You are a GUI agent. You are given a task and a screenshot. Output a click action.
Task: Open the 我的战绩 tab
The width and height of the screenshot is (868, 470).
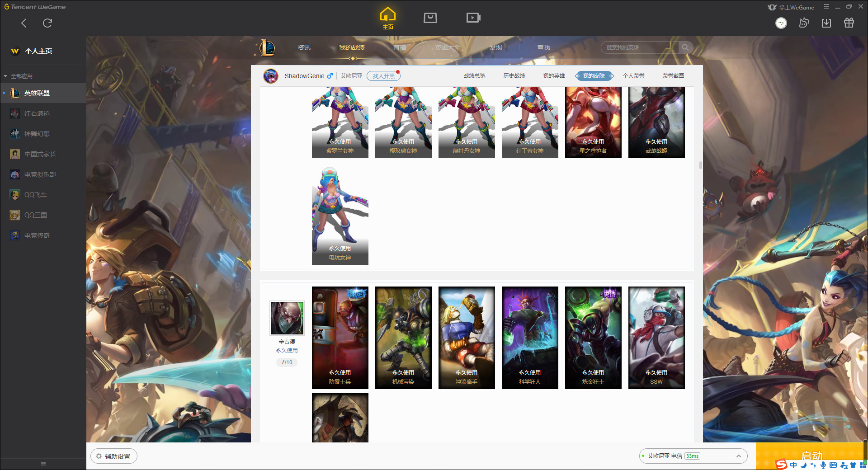tap(352, 47)
